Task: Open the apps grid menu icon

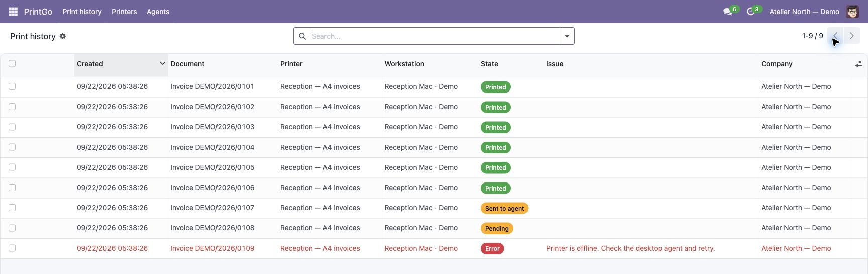Action: pos(13,12)
